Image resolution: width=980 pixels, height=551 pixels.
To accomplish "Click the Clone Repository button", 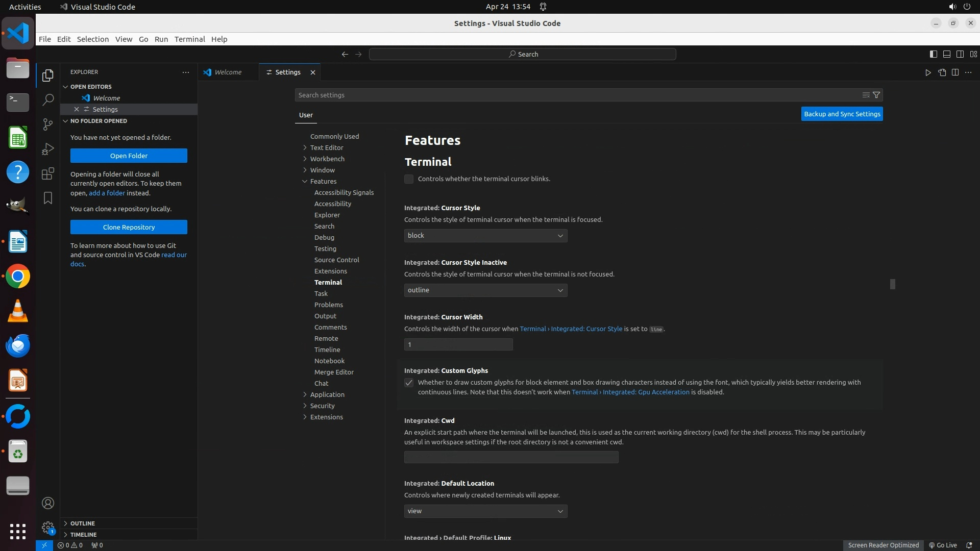I will [129, 227].
